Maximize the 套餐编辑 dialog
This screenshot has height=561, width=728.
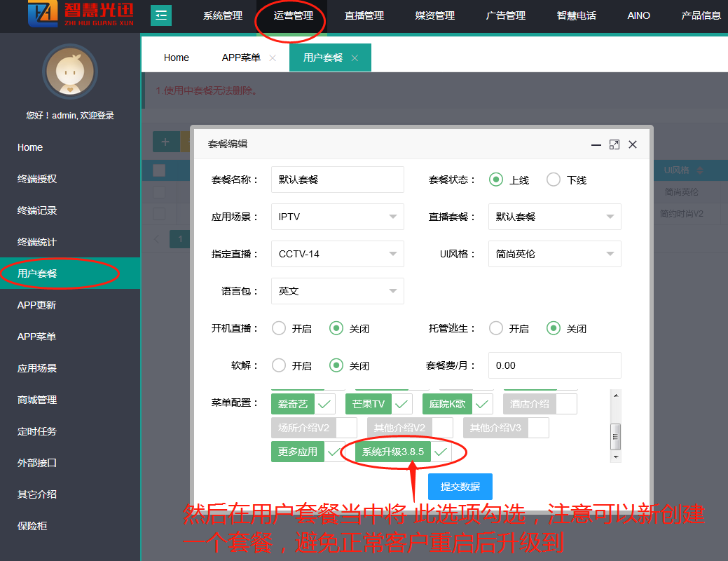(x=614, y=144)
